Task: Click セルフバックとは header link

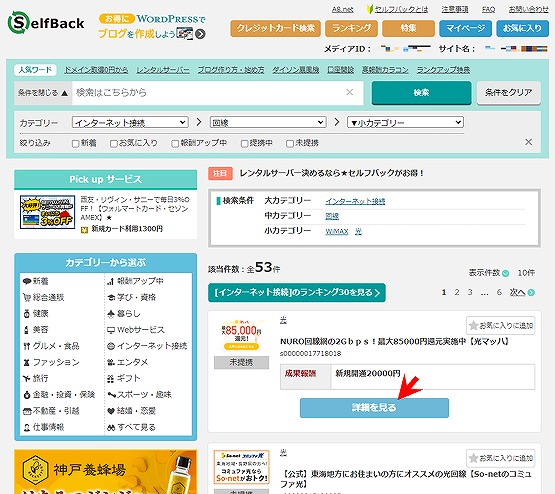Action: pos(401,9)
